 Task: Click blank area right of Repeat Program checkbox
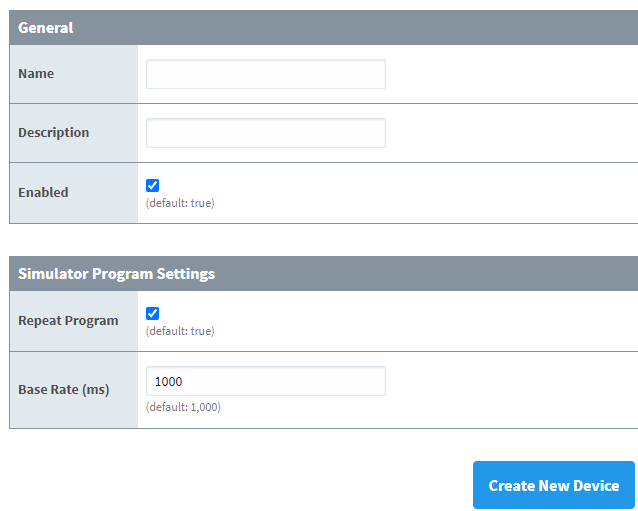tap(400, 320)
